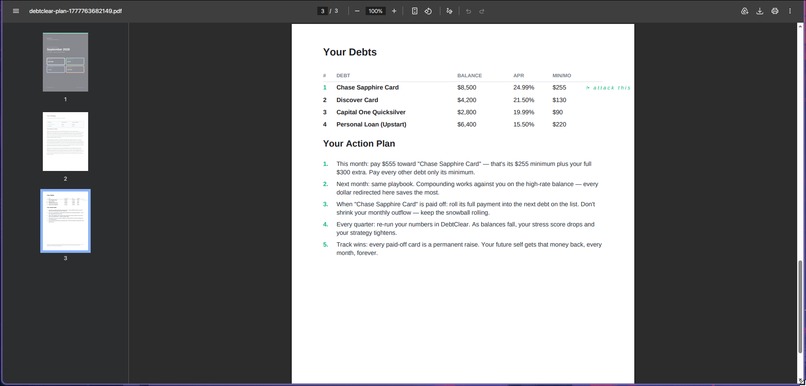Click the $220 minimum payment cell
Screen dimensions: 806x386
[559, 124]
